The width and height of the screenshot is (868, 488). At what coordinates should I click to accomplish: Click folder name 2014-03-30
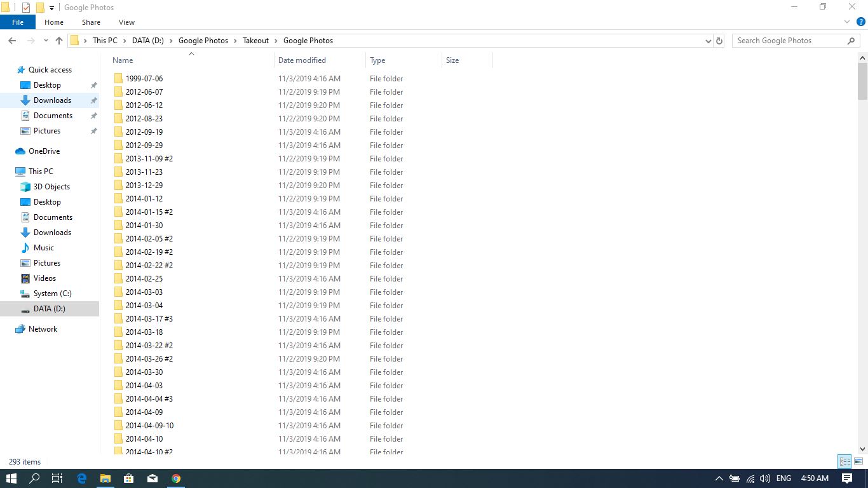pyautogui.click(x=144, y=372)
